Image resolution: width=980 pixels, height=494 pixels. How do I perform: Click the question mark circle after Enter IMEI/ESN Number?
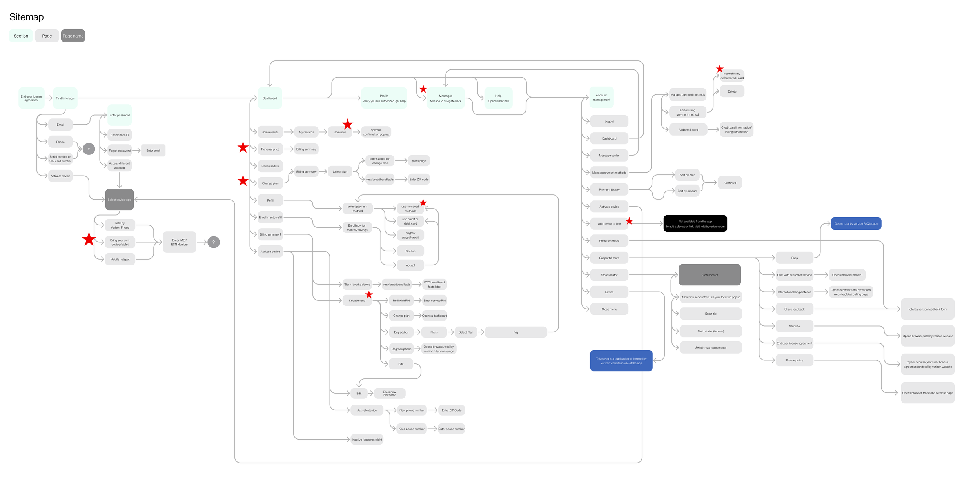click(x=214, y=242)
